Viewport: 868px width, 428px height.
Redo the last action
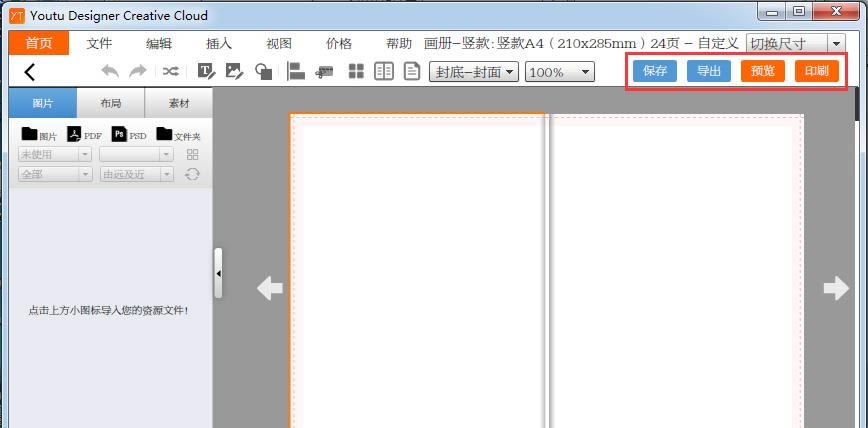tap(138, 71)
